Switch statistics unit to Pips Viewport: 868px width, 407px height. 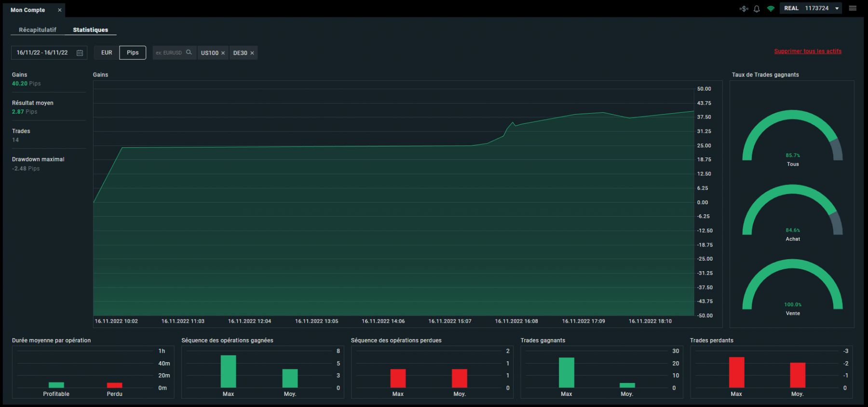(x=133, y=53)
